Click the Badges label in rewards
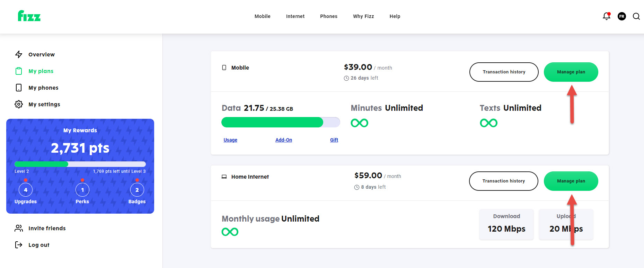The image size is (644, 268). coord(137,202)
